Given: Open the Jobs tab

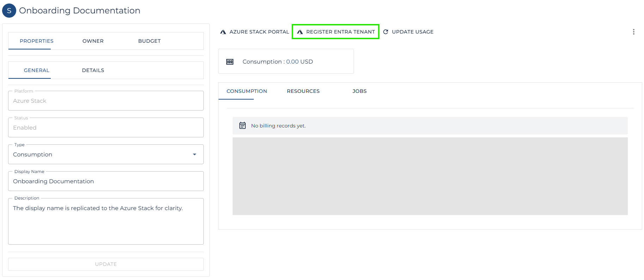Looking at the screenshot, I should 360,91.
